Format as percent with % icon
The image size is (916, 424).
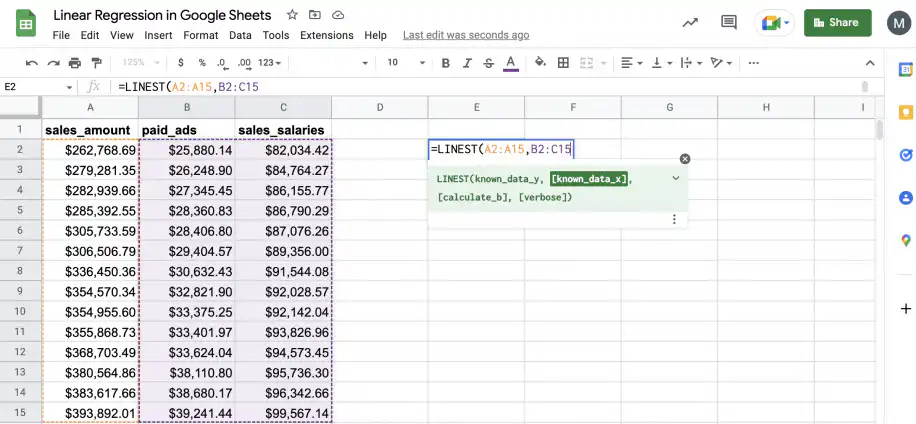pos(202,62)
